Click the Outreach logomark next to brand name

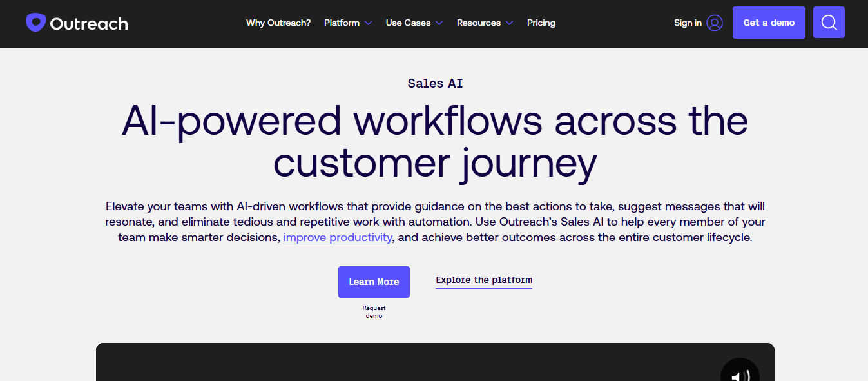35,21
